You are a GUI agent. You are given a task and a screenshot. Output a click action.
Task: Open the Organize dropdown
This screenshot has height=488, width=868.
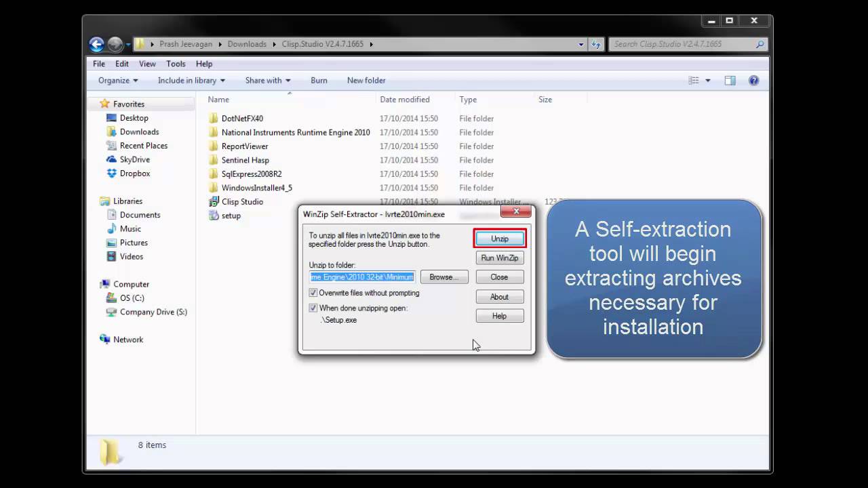point(118,80)
